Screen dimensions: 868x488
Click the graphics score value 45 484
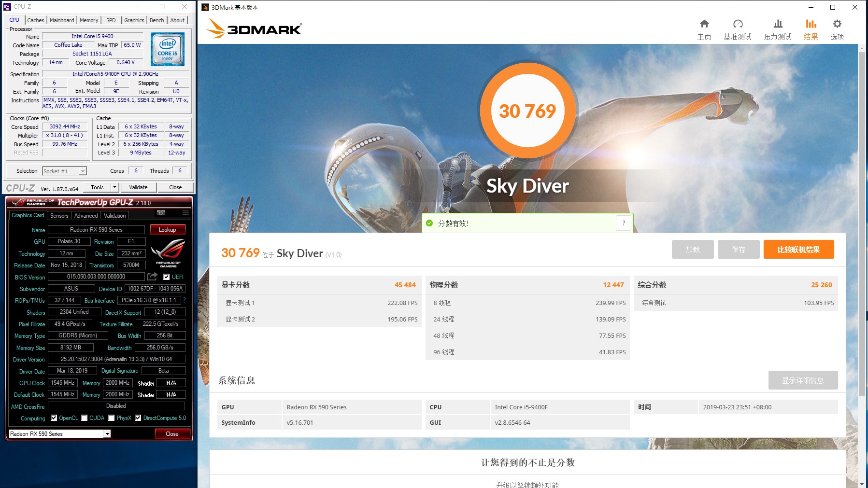(x=405, y=285)
